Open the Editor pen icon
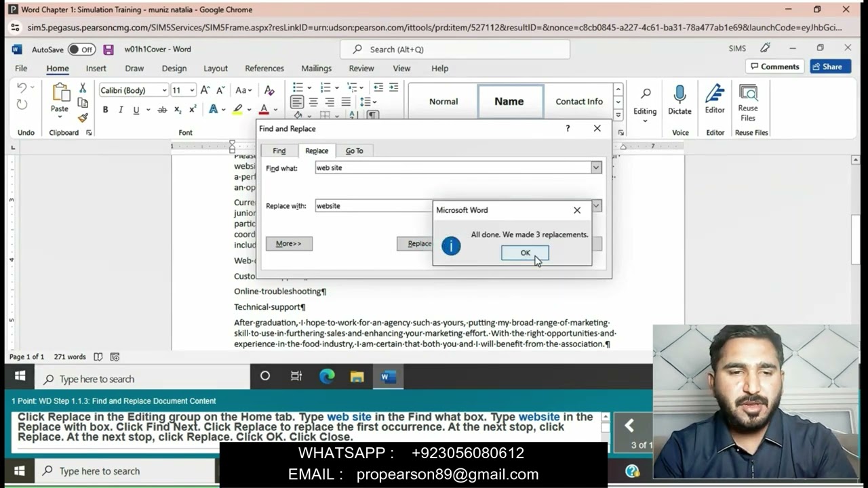The height and width of the screenshot is (488, 868). coord(715,94)
